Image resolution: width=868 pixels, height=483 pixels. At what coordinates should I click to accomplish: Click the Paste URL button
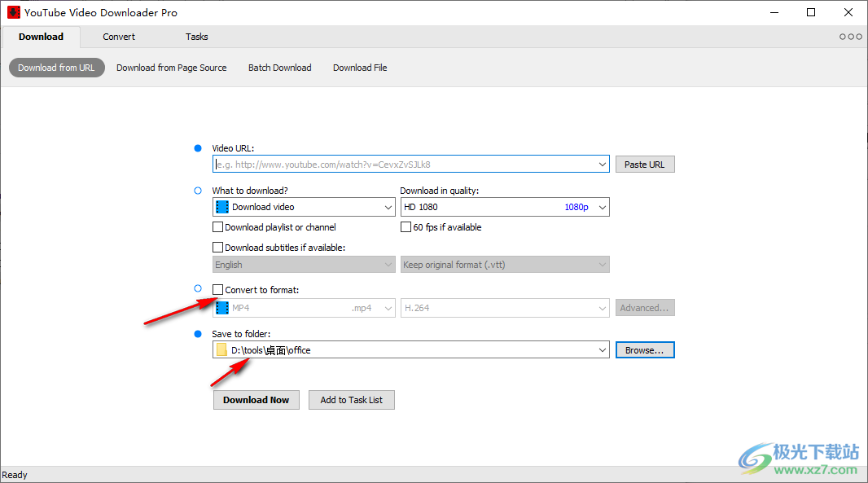click(645, 165)
